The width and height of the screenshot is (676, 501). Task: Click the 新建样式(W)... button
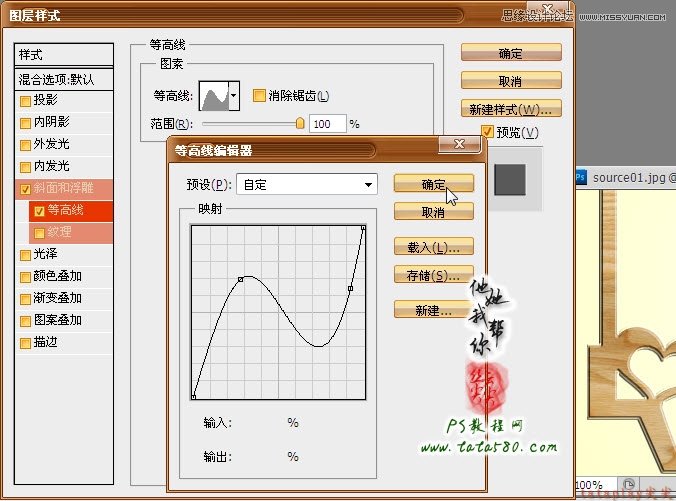click(x=511, y=109)
